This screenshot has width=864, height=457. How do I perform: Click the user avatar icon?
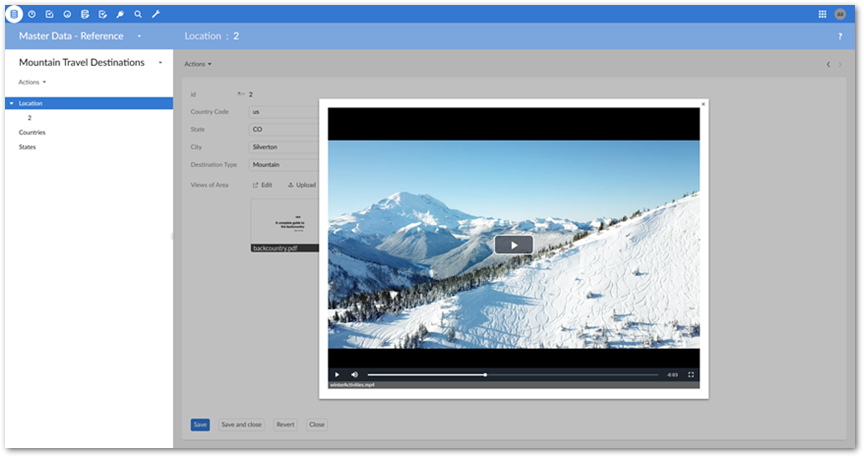pos(840,14)
